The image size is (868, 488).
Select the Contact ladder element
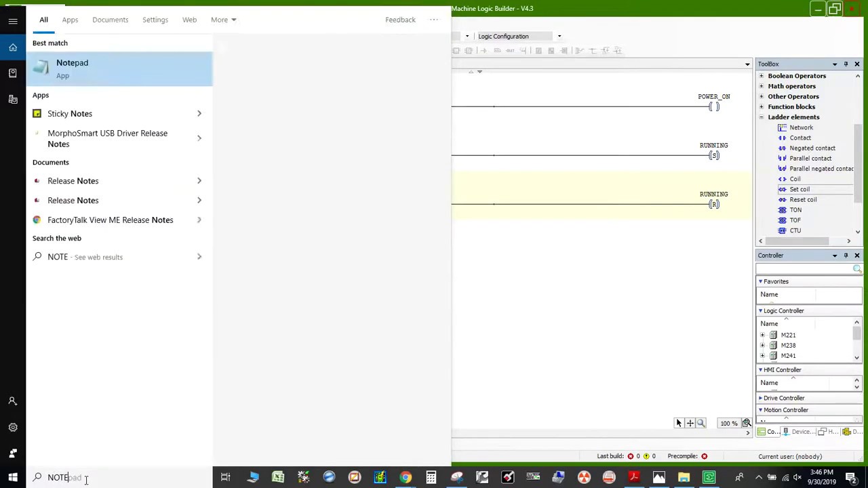point(800,138)
